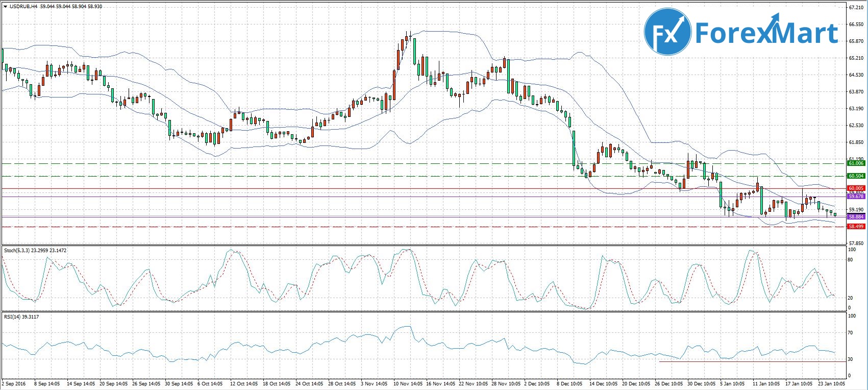The image size is (868, 390).
Task: Click the 57.850 value on the price axis
Action: (856, 243)
